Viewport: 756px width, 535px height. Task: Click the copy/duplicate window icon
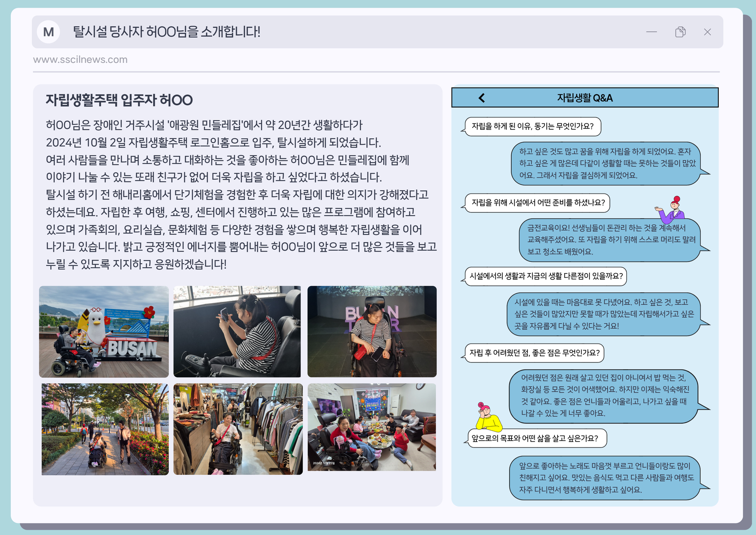680,32
